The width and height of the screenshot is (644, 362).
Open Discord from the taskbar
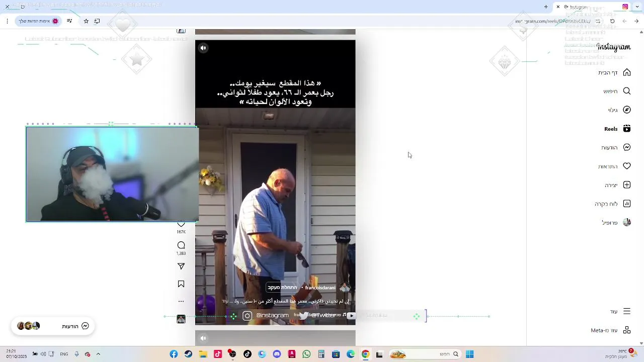click(x=277, y=354)
